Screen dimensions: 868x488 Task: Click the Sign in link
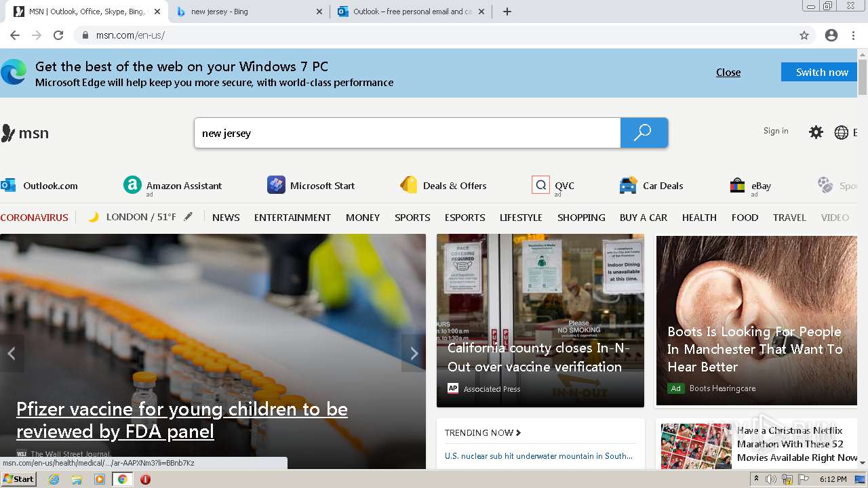pyautogui.click(x=776, y=131)
